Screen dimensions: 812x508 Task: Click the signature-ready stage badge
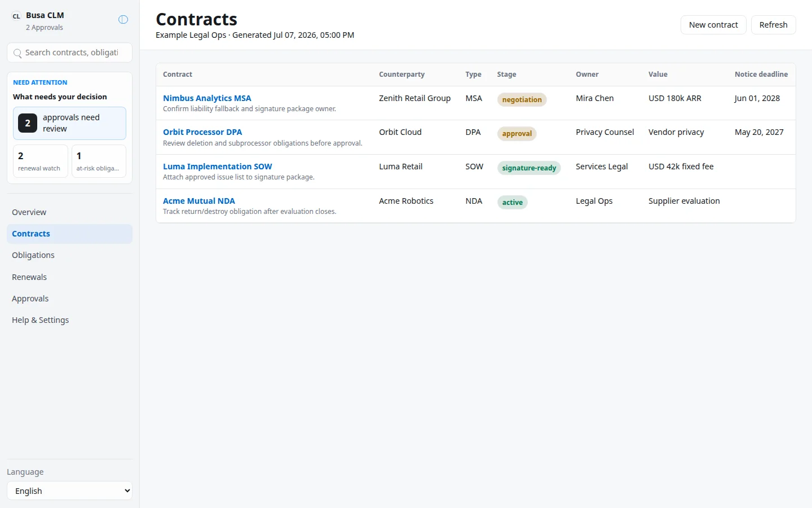coord(529,168)
